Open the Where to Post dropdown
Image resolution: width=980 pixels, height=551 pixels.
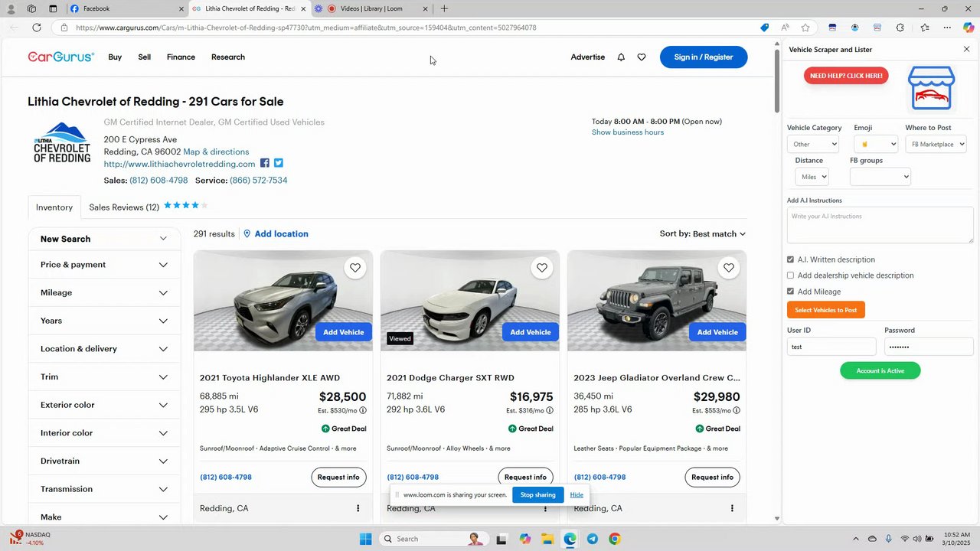coord(936,144)
